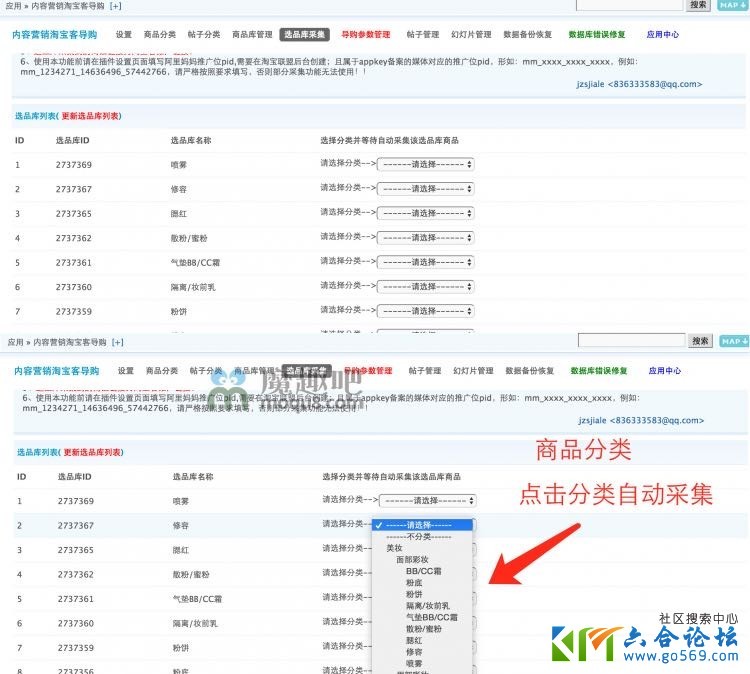Open 喷雾 category dropdown in lower list
The image size is (750, 674).
tap(428, 501)
